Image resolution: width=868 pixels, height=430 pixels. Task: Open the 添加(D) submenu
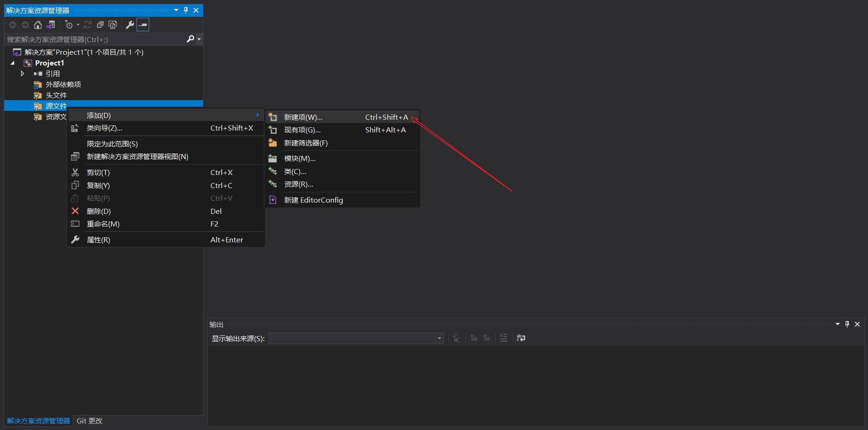tap(166, 115)
